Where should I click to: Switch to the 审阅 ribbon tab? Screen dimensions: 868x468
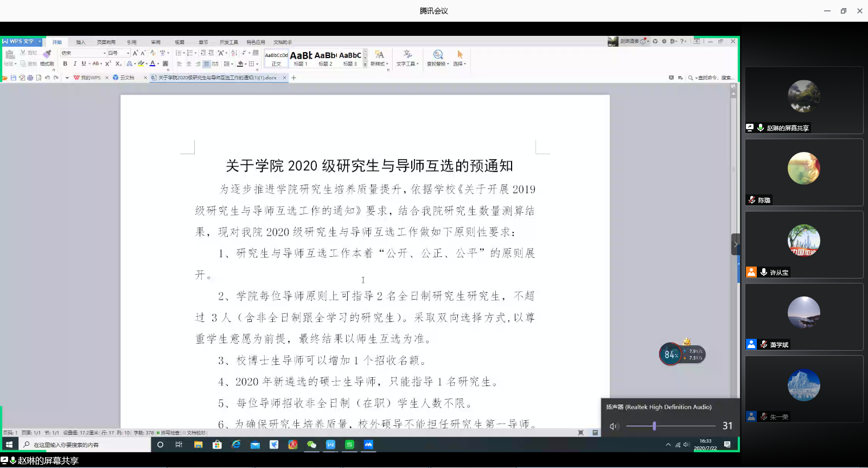pyautogui.click(x=156, y=42)
